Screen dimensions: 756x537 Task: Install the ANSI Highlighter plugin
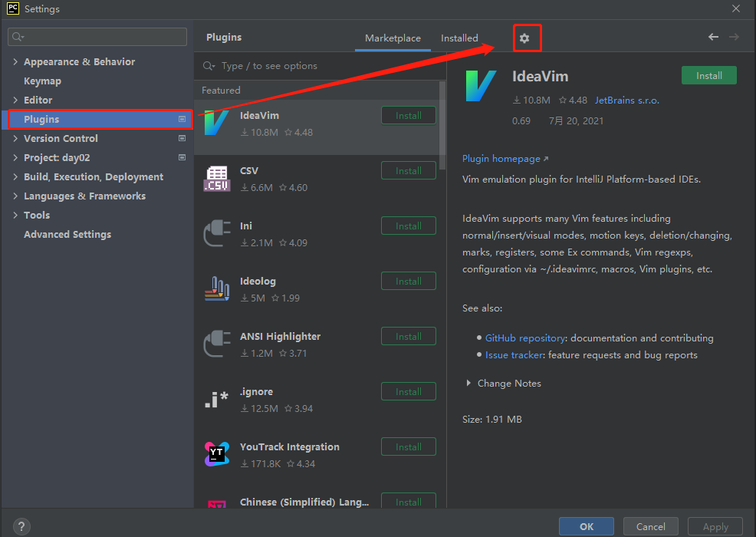pos(409,336)
